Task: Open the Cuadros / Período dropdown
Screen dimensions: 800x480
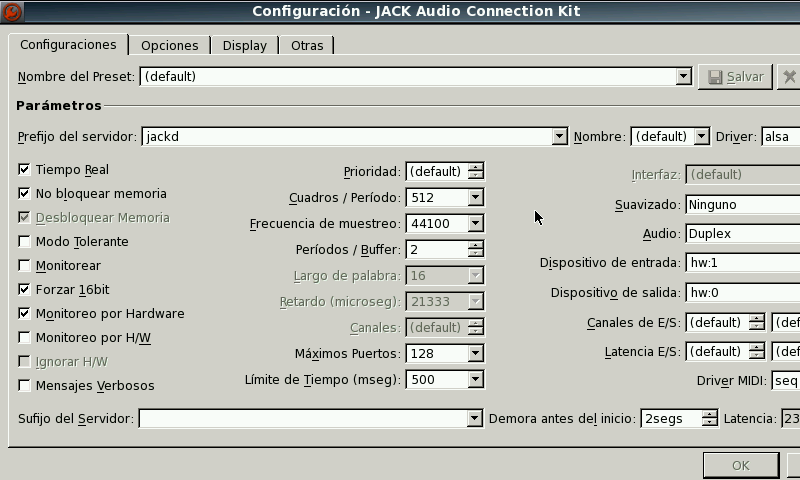Action: click(x=476, y=197)
